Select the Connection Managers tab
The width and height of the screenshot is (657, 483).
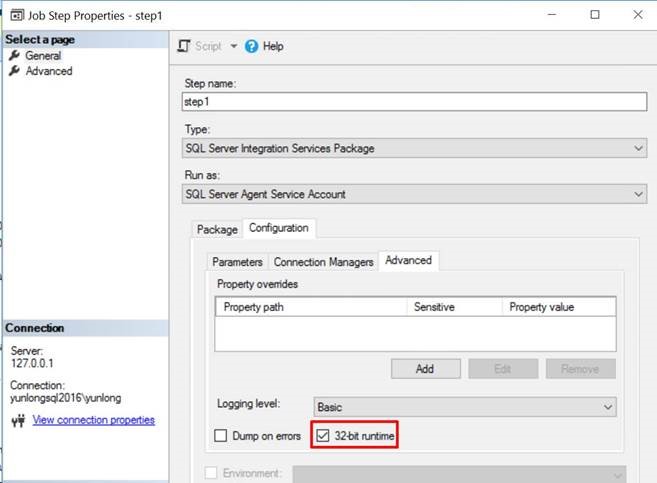[323, 262]
